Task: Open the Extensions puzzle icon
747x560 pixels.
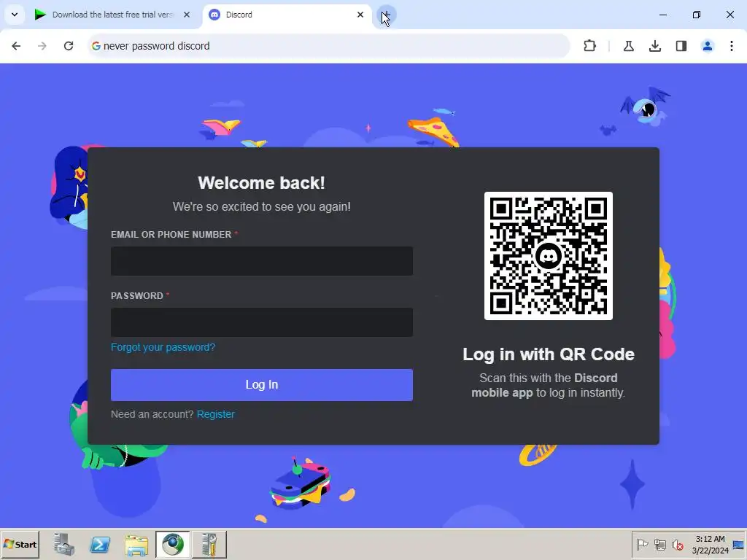Action: coord(589,46)
